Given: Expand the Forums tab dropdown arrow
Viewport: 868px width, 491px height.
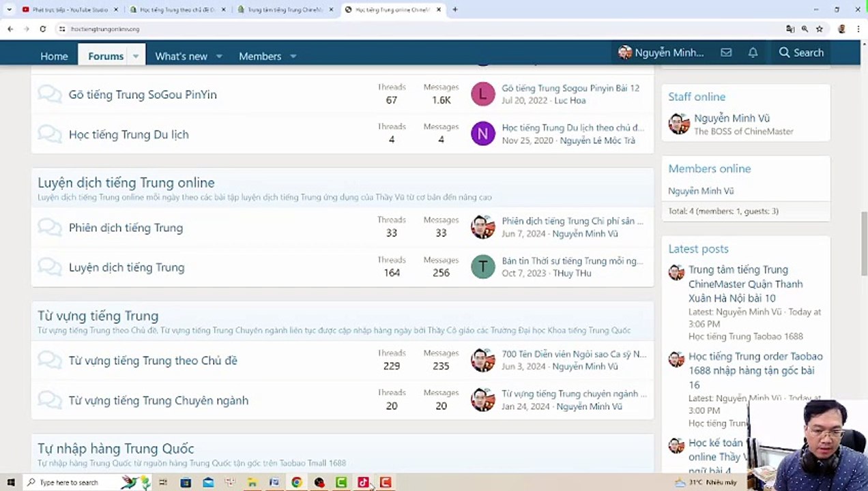Looking at the screenshot, I should coord(136,56).
